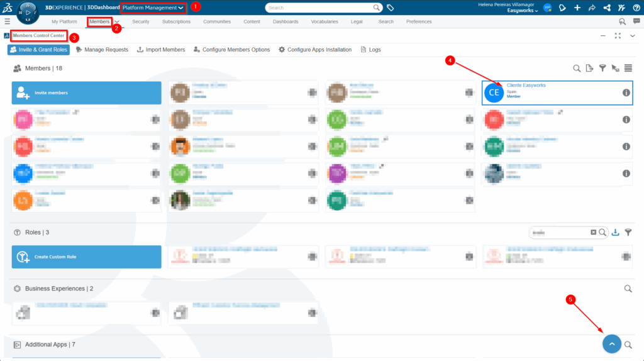Click the Additional Apps | 7 heading

(x=50, y=345)
